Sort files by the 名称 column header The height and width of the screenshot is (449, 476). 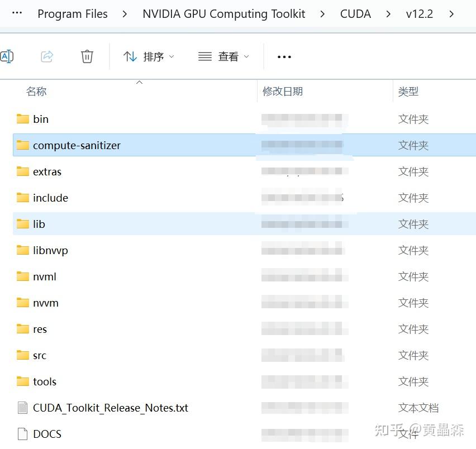[36, 91]
